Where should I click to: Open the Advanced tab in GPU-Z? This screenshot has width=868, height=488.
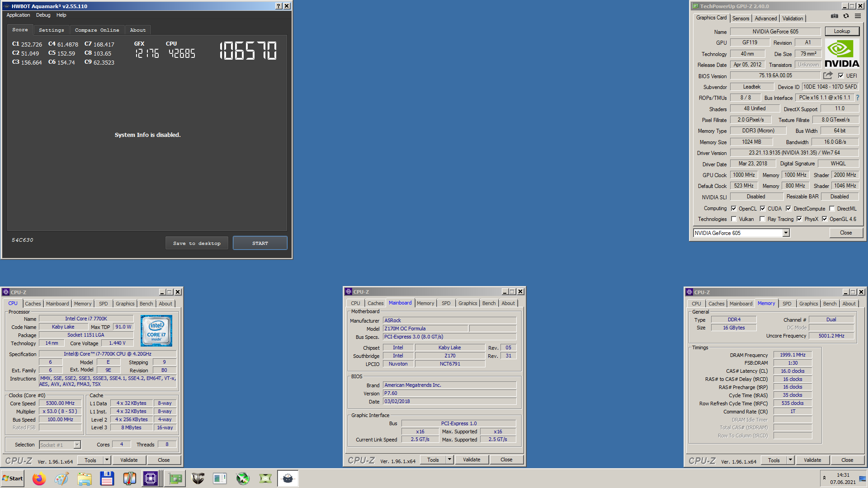(766, 18)
